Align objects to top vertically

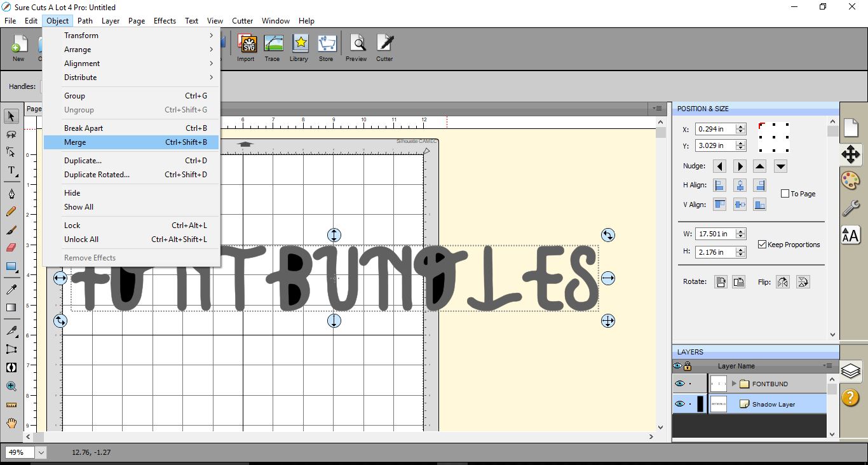[719, 205]
